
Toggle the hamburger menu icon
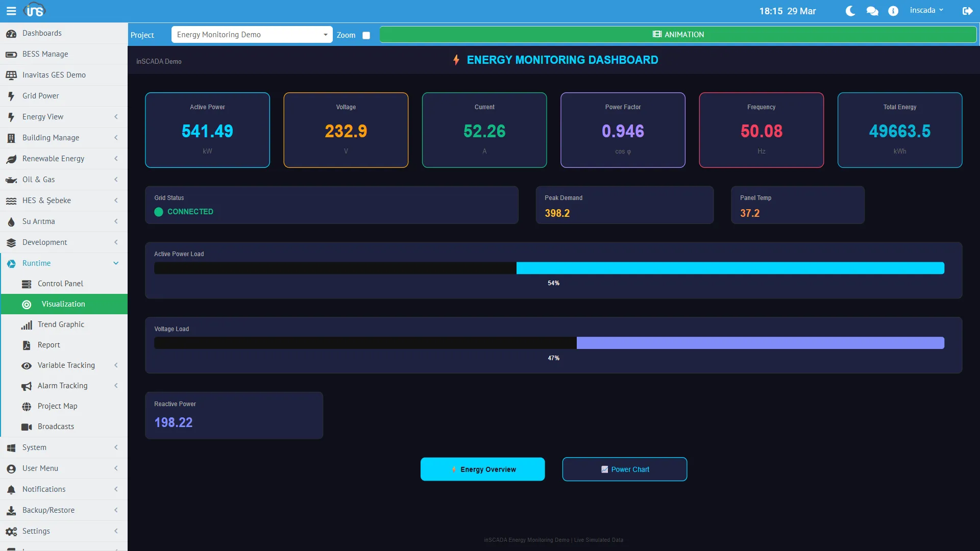point(11,10)
